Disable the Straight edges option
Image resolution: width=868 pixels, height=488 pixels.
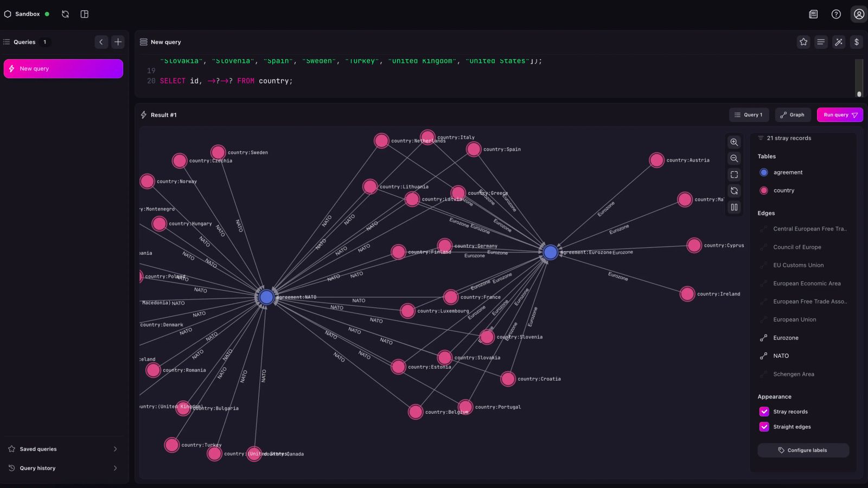click(764, 427)
